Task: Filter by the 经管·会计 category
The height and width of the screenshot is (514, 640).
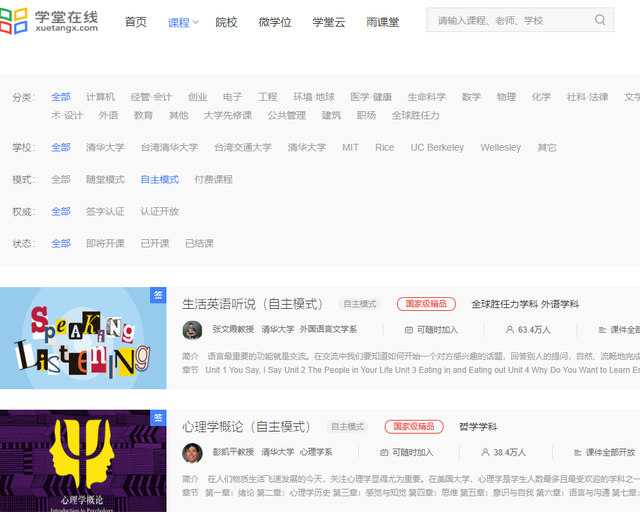Action: pyautogui.click(x=151, y=97)
